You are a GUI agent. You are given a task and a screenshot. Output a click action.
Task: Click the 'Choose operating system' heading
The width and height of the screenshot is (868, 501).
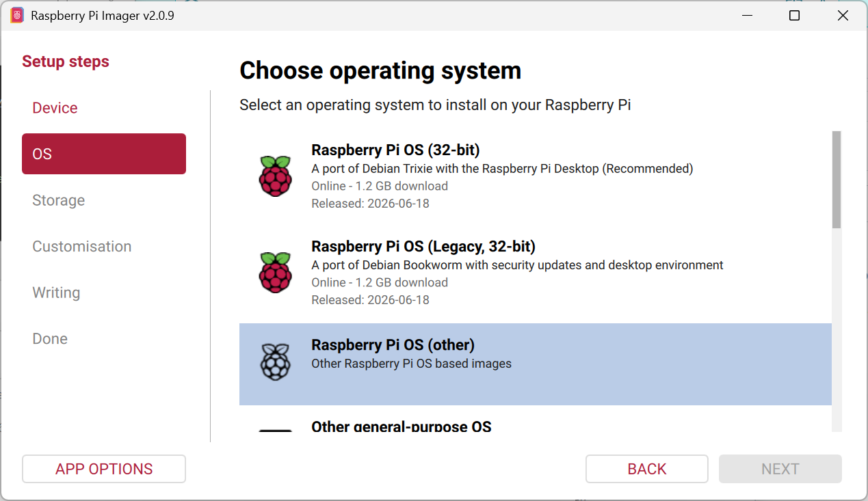coord(380,70)
